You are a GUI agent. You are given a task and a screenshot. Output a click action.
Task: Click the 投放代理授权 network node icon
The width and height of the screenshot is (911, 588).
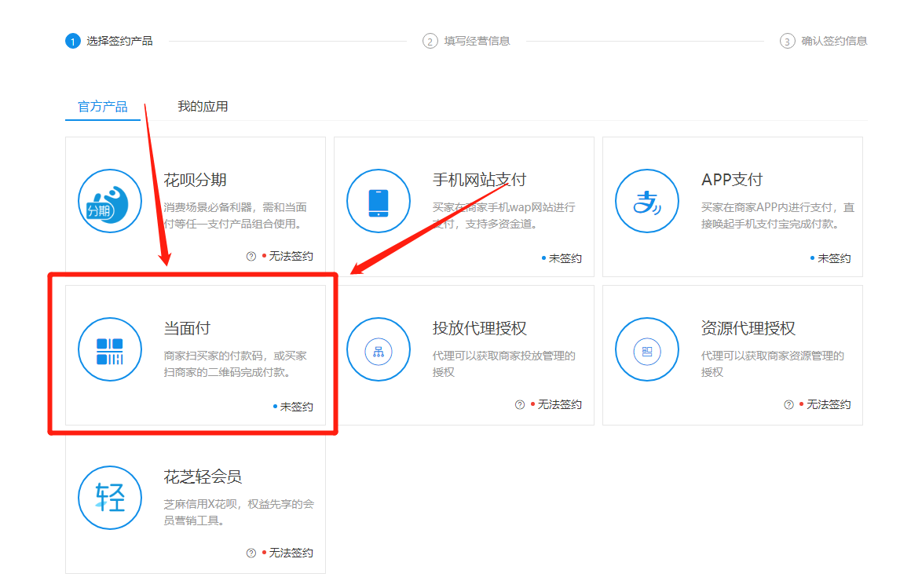pos(379,349)
